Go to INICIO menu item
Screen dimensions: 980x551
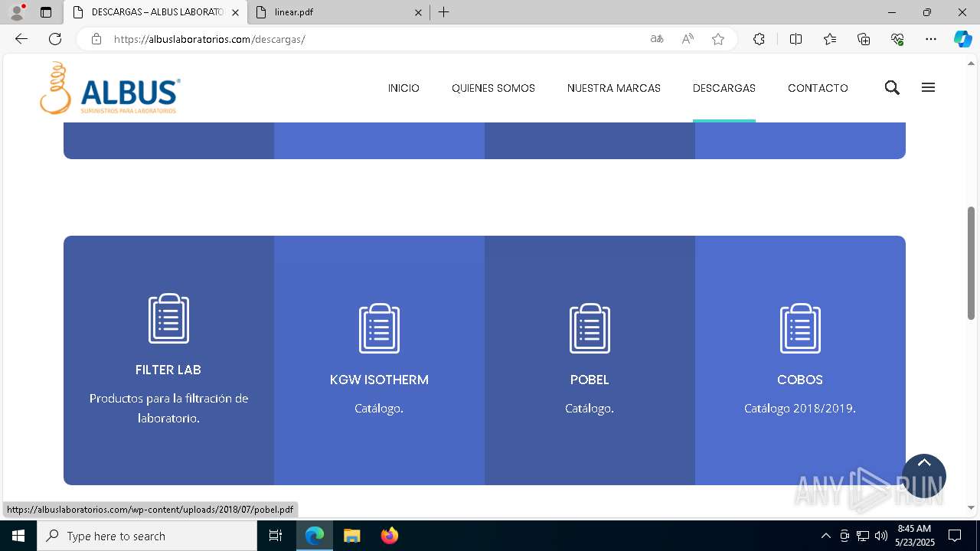[403, 88]
